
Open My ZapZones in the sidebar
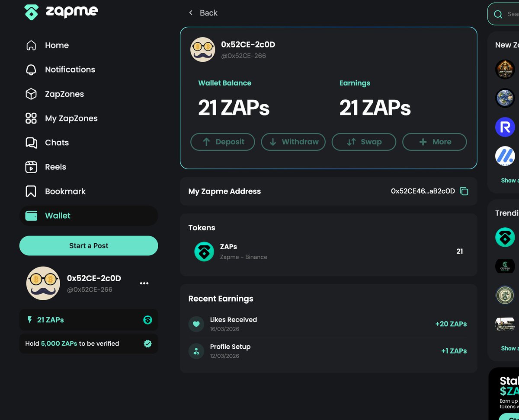coord(61,118)
